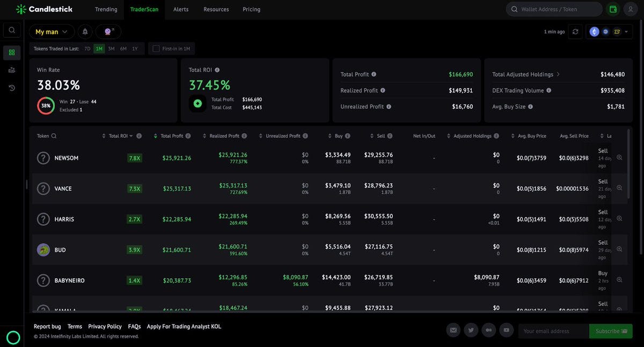The width and height of the screenshot is (644, 347).
Task: Click the info icon beside DEX Trading Volume
Action: point(548,91)
